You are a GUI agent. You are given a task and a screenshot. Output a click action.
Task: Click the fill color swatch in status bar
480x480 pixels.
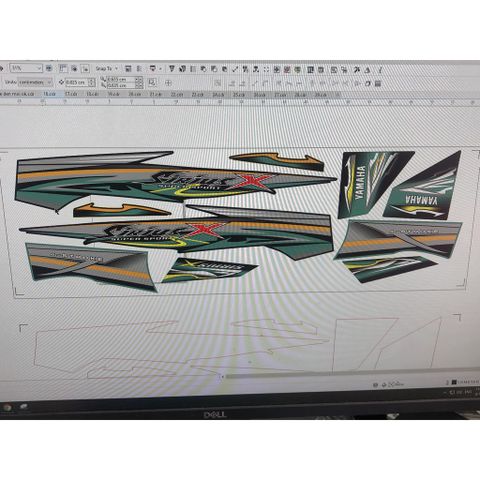click(454, 382)
